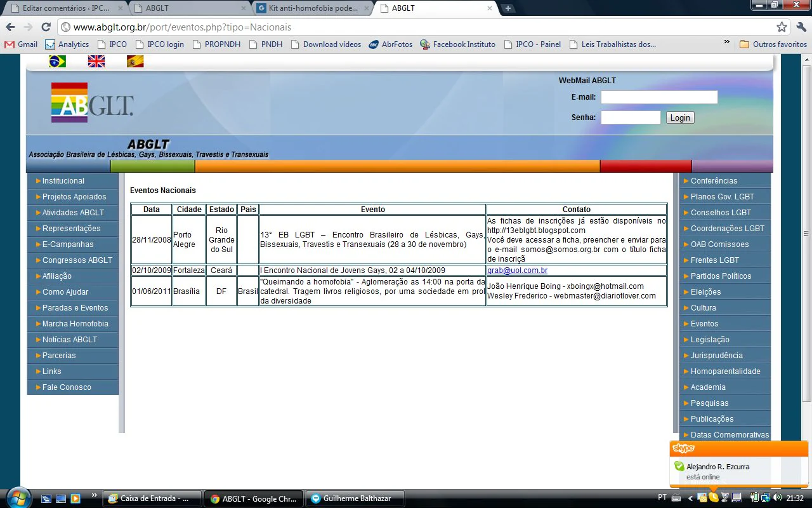Open Outros favoritos bookmarks folder
This screenshot has height=508, width=812.
coord(773,44)
